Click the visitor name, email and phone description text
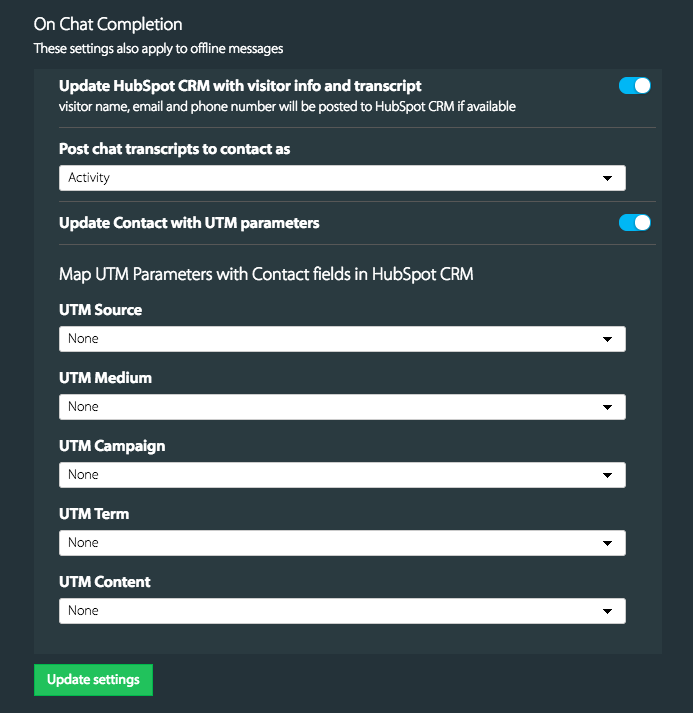Image resolution: width=693 pixels, height=713 pixels. [287, 107]
